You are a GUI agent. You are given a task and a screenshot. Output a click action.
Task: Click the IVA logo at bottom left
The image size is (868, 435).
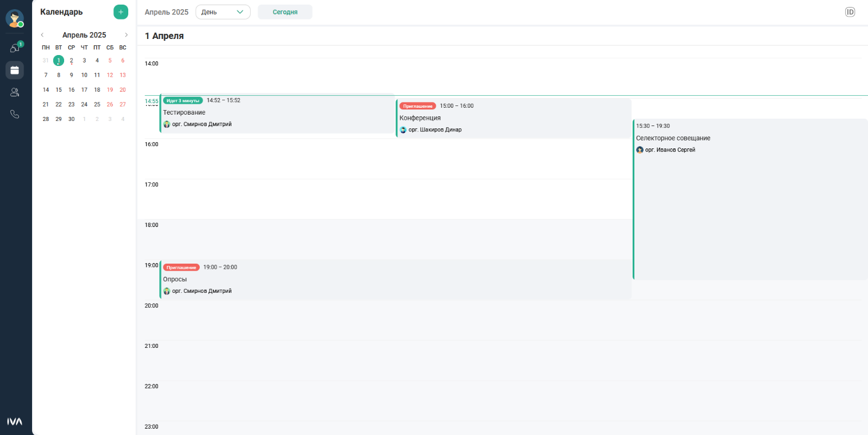pos(15,421)
